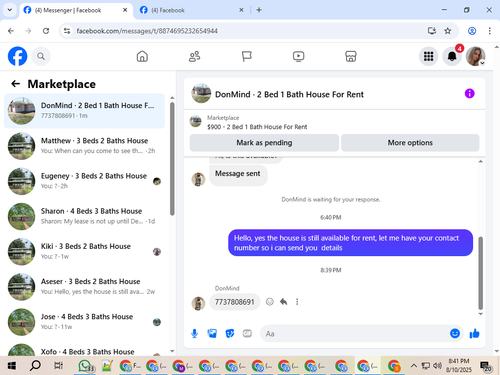The height and width of the screenshot is (375, 500).
Task: Click the $900 listing link under Marketplace
Action: point(257,127)
